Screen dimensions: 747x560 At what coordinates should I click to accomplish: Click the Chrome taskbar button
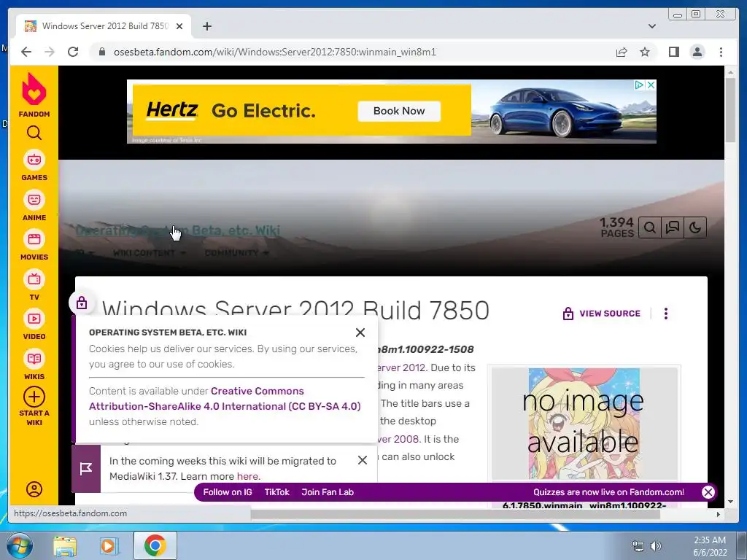click(x=155, y=545)
